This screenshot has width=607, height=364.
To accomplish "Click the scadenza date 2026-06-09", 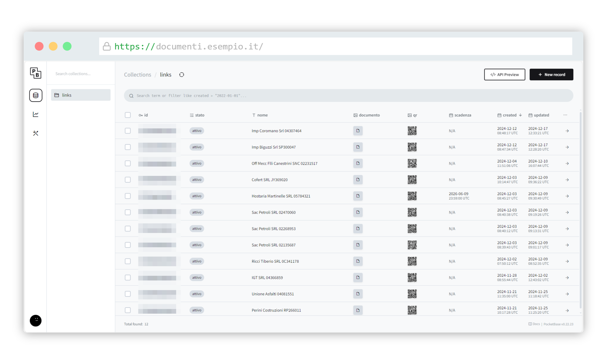I will click(x=459, y=196).
